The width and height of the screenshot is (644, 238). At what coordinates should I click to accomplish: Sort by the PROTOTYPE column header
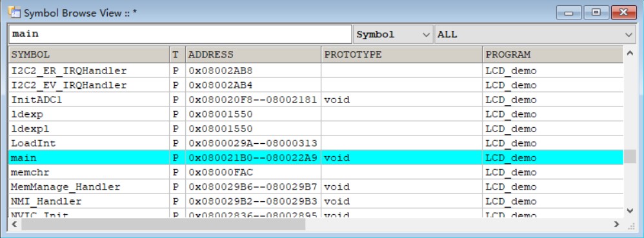coord(401,55)
